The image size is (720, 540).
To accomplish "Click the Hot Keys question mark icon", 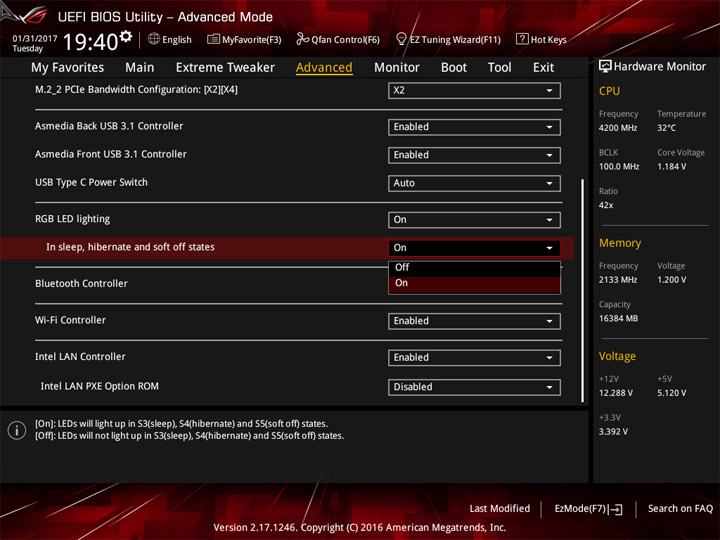I will click(522, 39).
